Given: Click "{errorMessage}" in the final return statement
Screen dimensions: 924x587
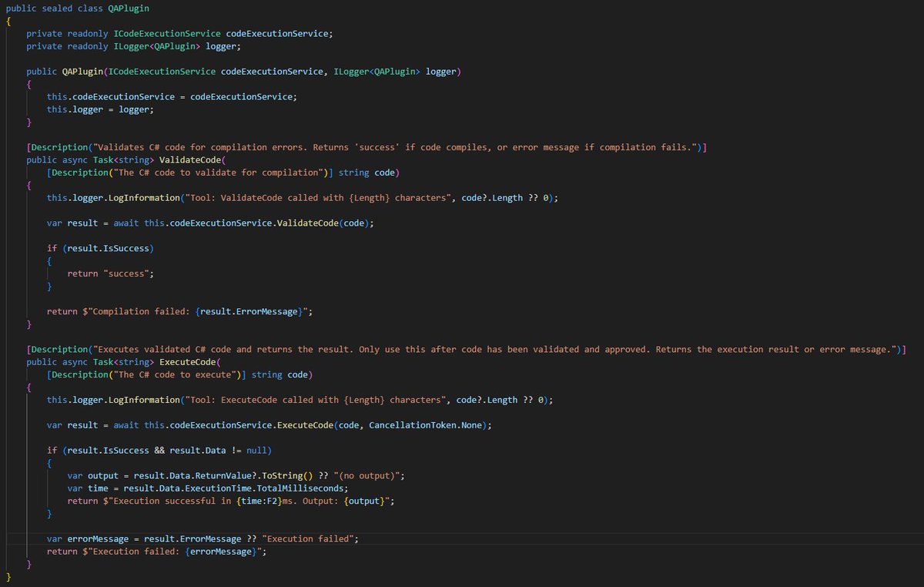Looking at the screenshot, I should tap(220, 552).
